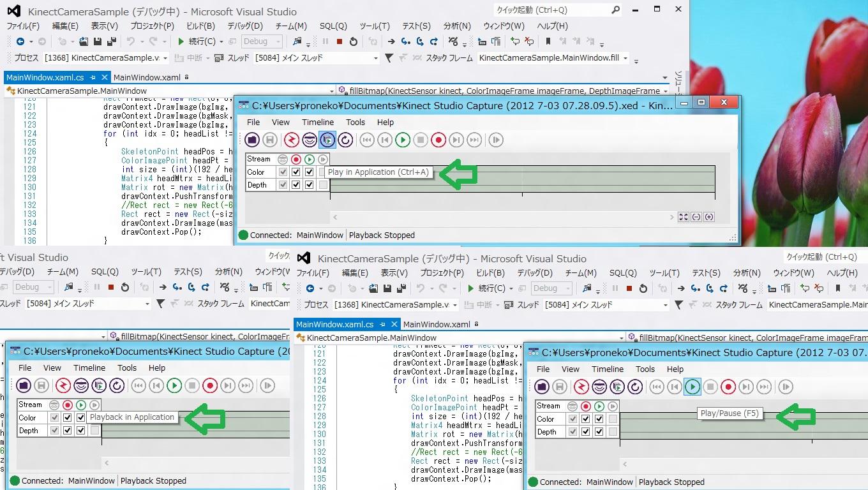Toggle Color stream record checkbox in upper Kinect Studio
The height and width of the screenshot is (490, 868).
296,172
